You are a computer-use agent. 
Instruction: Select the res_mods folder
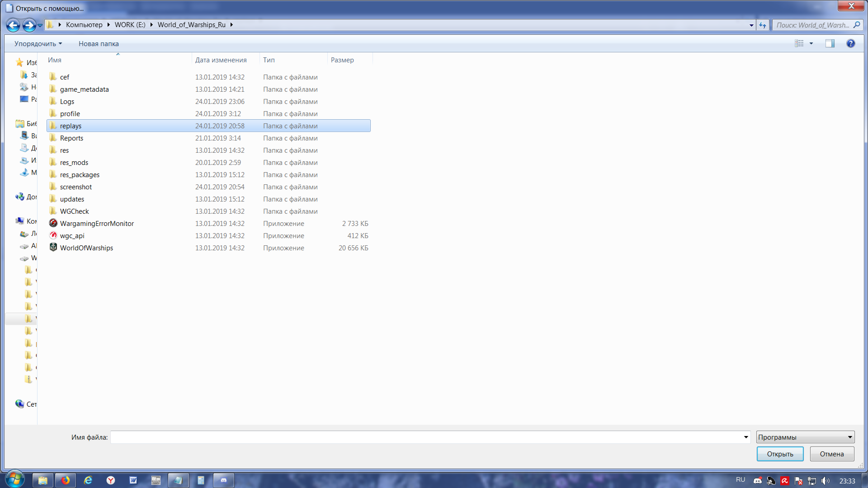(209, 162)
